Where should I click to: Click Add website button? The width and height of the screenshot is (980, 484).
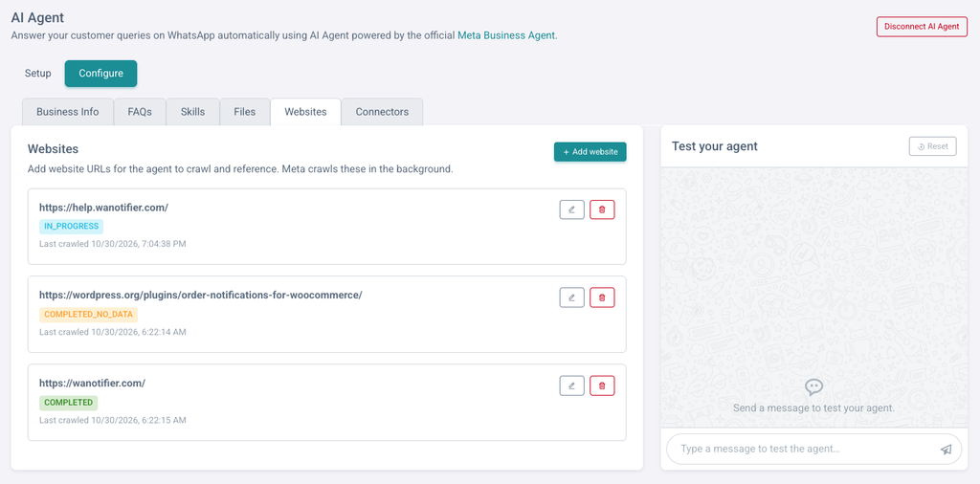click(590, 152)
